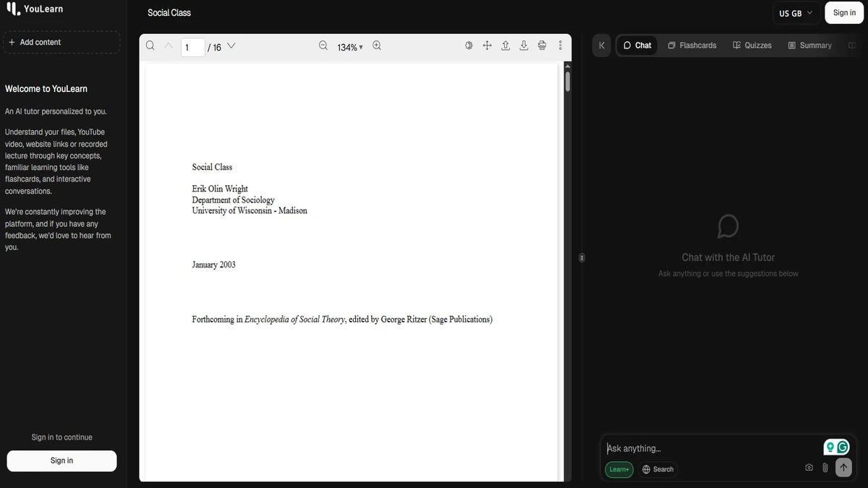The width and height of the screenshot is (868, 488).
Task: Click the Grammarly lightbulb suggestion icon
Action: (830, 448)
